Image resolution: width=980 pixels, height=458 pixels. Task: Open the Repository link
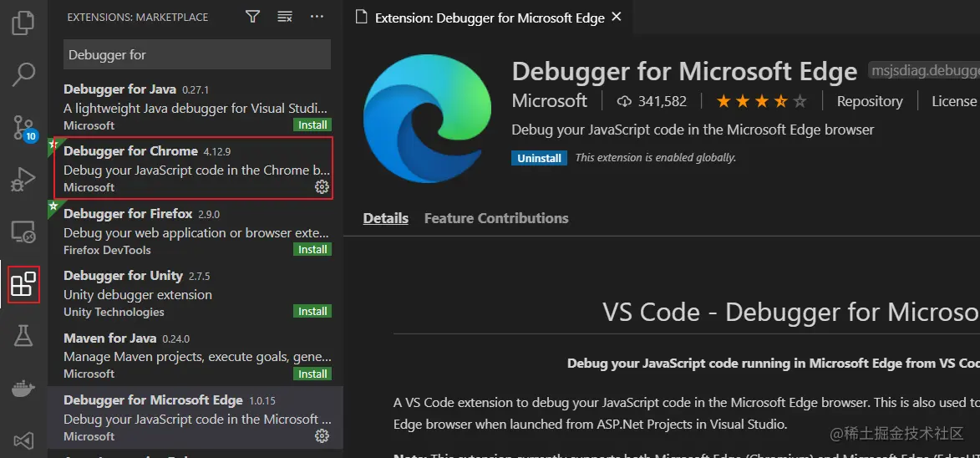870,101
